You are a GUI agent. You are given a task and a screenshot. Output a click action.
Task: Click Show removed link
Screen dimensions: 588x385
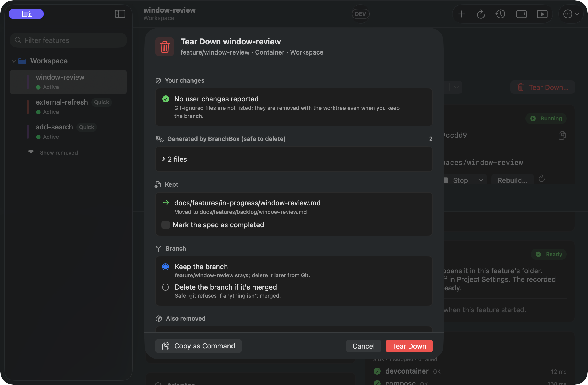click(59, 153)
